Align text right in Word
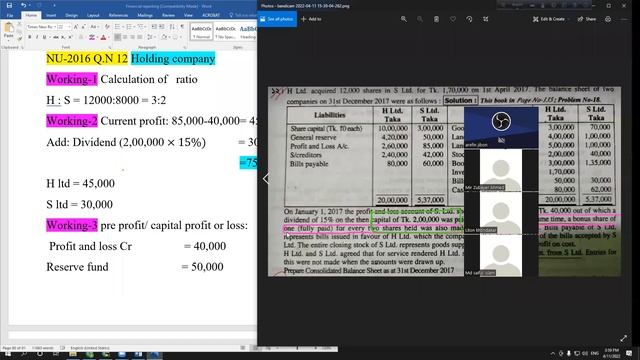Screen dimensions: 640x360 (133, 37)
